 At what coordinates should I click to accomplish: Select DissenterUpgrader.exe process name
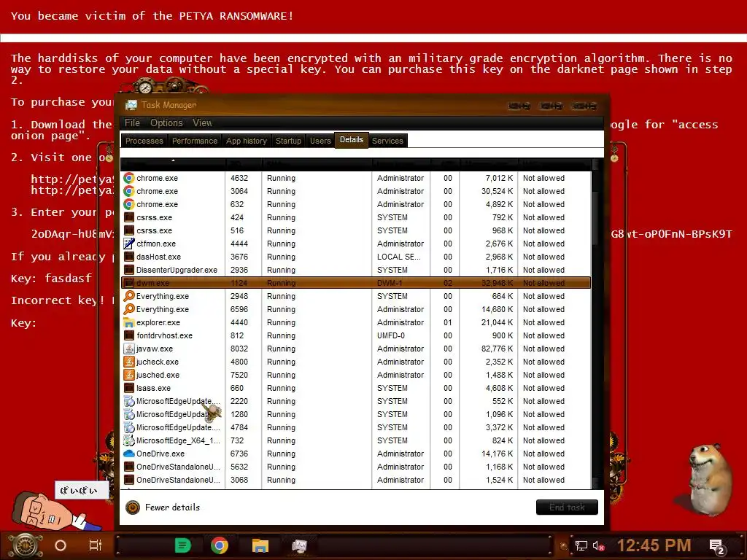177,270
